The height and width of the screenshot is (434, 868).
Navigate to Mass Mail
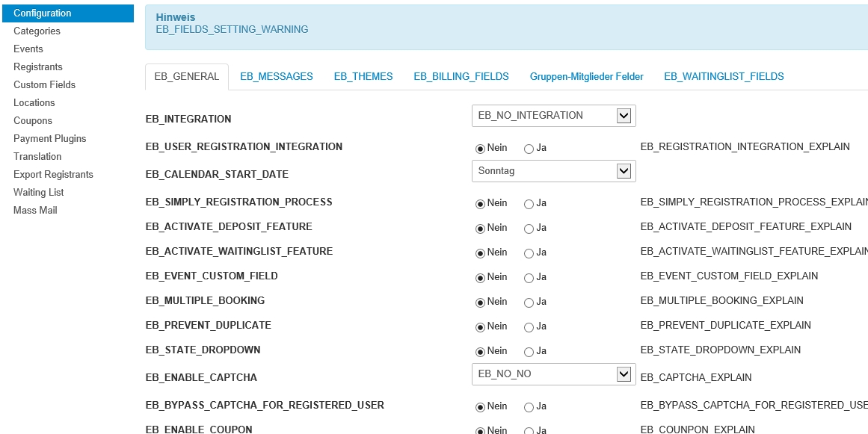point(35,211)
